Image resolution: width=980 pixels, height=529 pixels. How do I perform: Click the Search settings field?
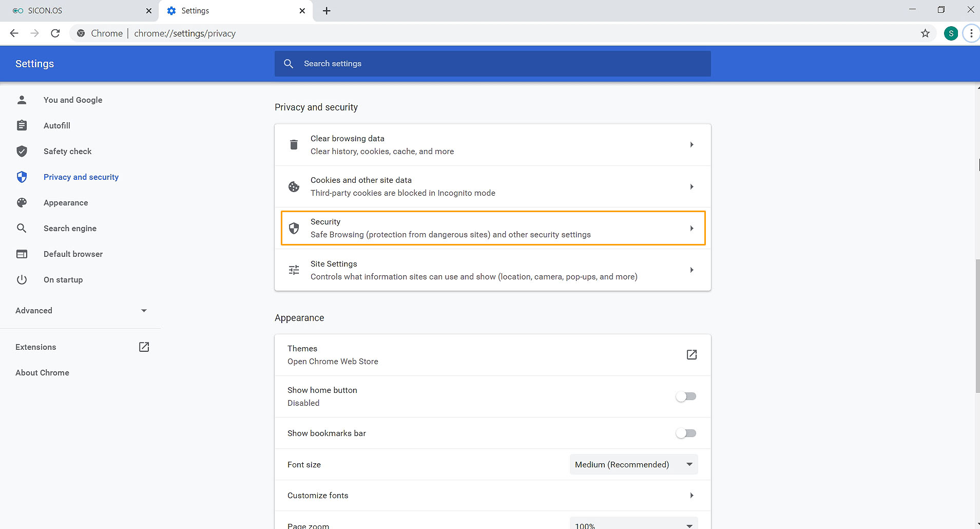(x=493, y=64)
